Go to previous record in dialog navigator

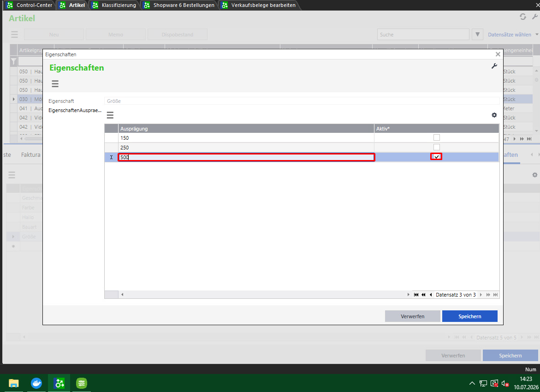pyautogui.click(x=431, y=295)
